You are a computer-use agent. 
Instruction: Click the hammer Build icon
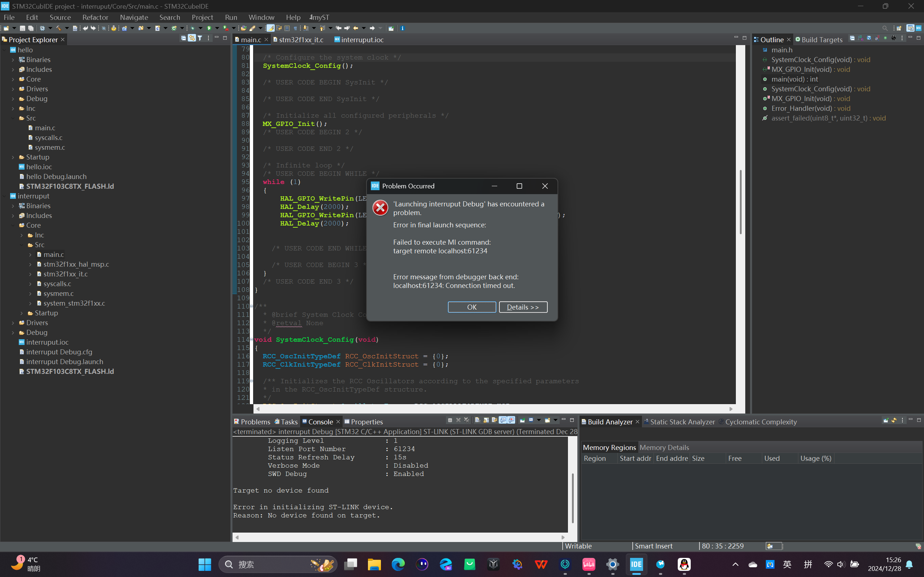59,28
